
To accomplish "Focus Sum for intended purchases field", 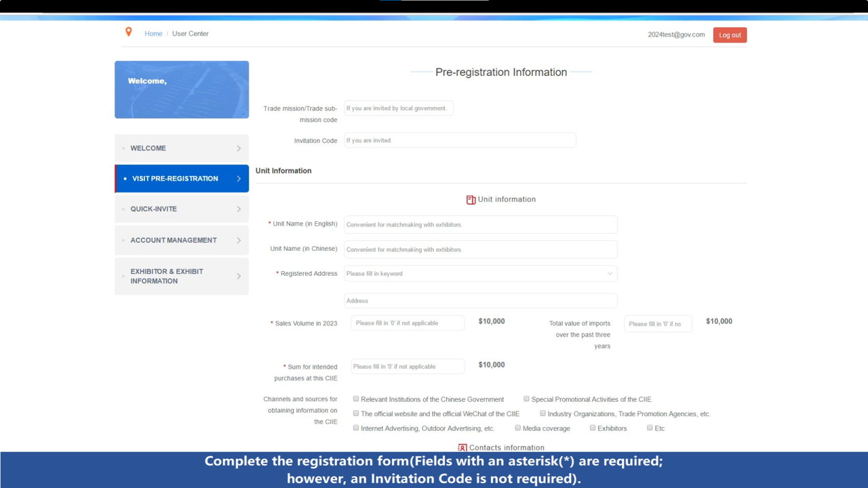I will click(408, 367).
